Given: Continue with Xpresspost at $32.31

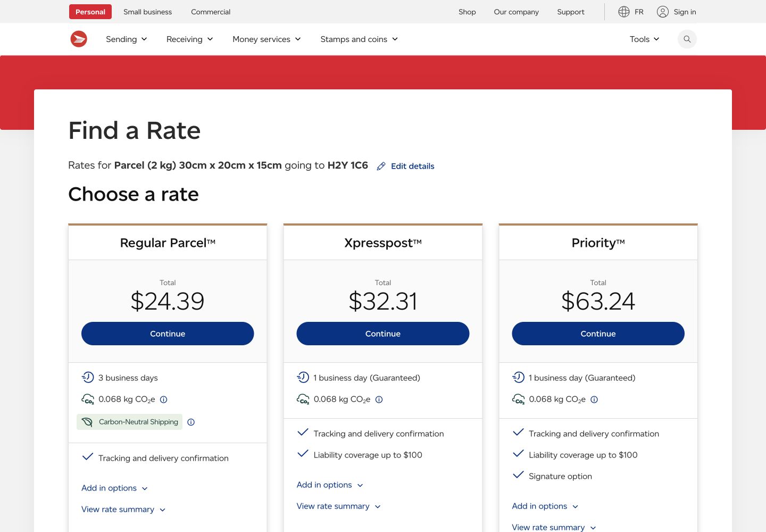Looking at the screenshot, I should point(383,334).
